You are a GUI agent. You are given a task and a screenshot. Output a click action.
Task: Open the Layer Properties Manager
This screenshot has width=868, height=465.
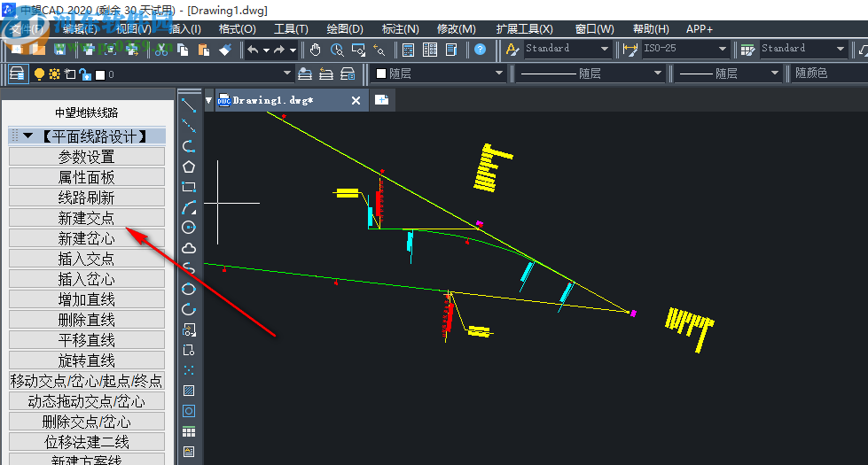[17, 74]
